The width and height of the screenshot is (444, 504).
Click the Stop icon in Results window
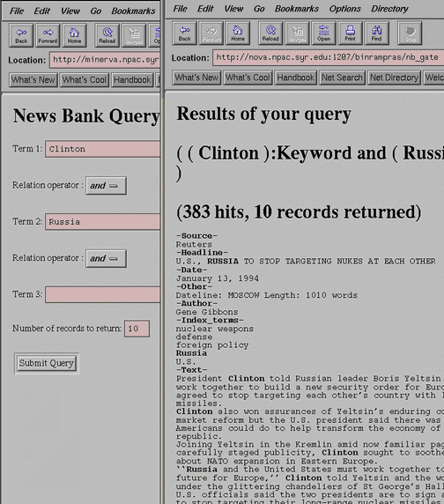pyautogui.click(x=410, y=33)
